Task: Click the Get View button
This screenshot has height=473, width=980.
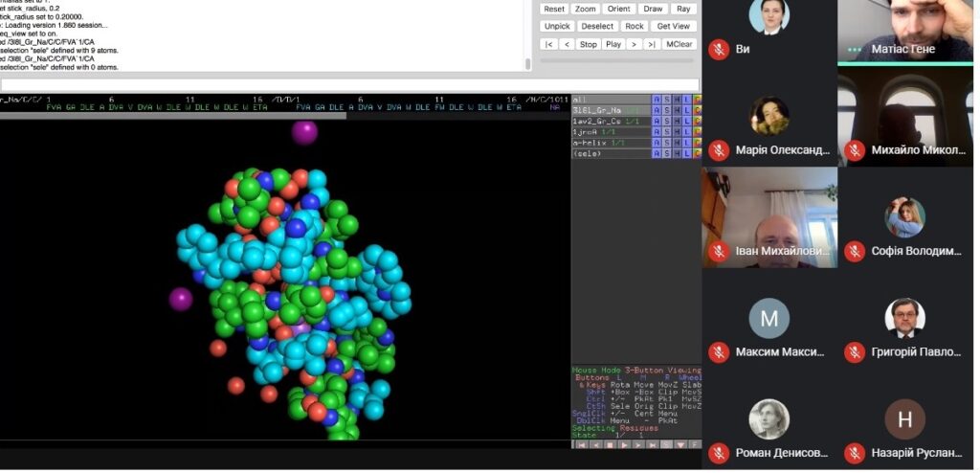Action: click(674, 26)
